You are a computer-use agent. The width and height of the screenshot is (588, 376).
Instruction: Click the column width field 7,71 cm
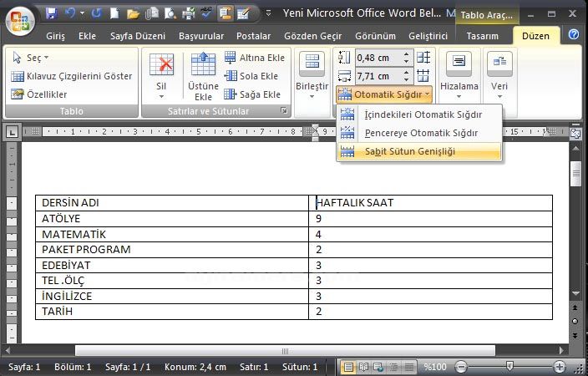[378, 76]
